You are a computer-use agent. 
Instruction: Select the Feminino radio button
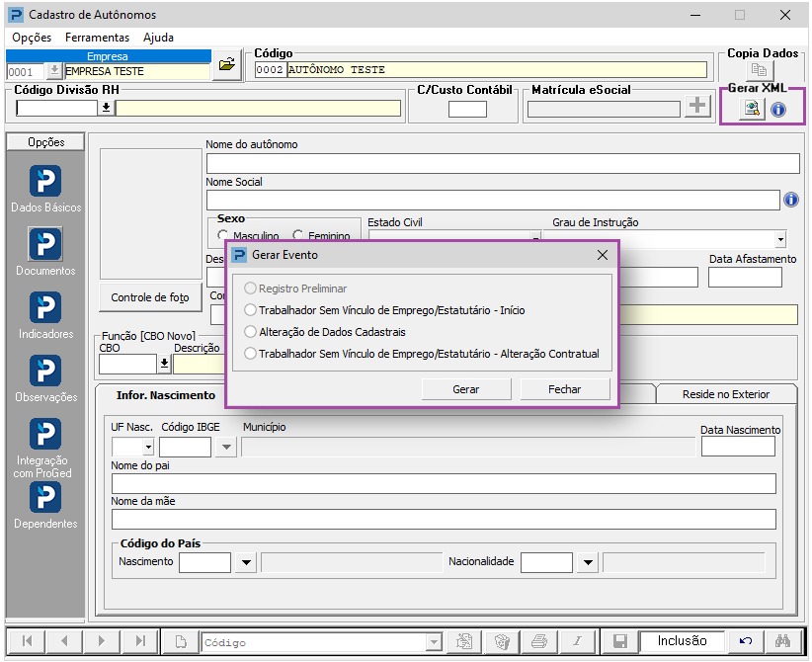tap(297, 236)
